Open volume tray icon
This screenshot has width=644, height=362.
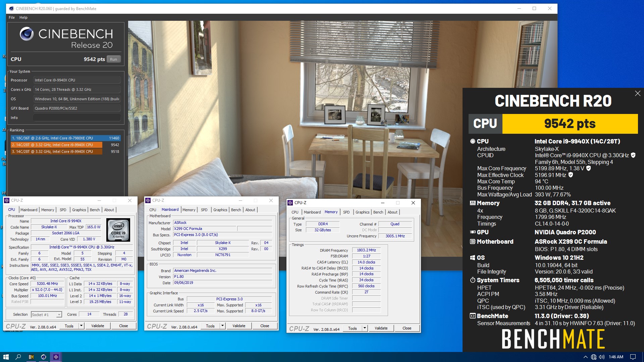602,357
